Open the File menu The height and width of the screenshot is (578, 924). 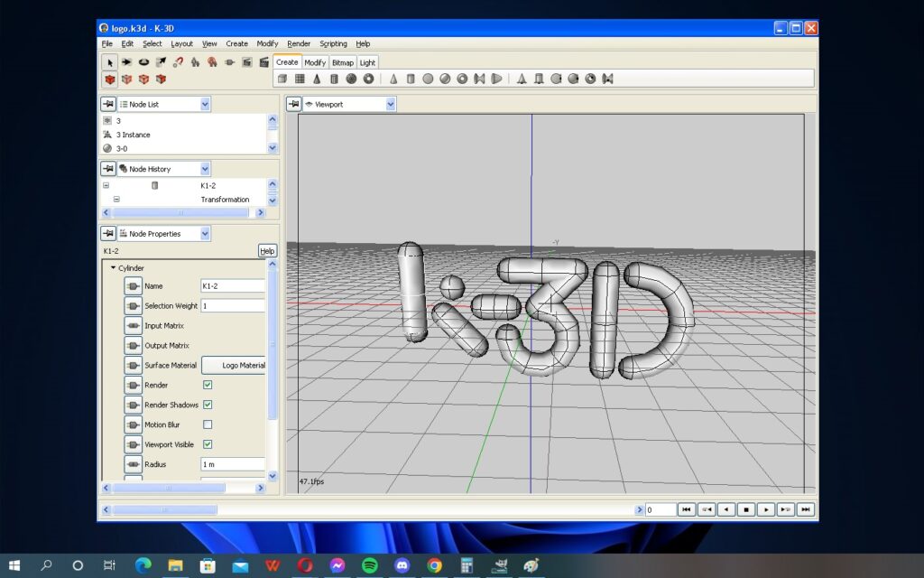(106, 43)
